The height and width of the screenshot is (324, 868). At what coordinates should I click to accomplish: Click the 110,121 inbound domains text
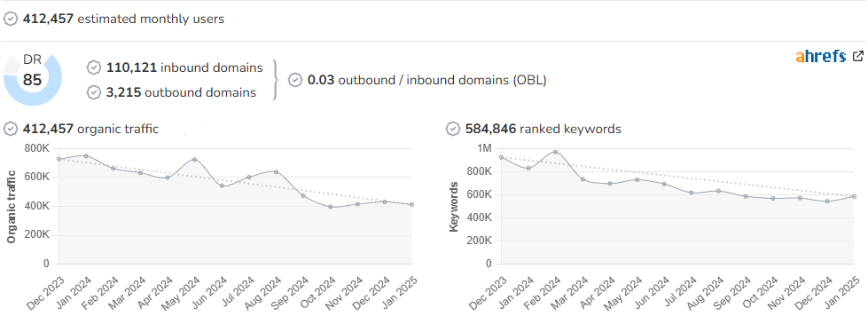(x=184, y=67)
